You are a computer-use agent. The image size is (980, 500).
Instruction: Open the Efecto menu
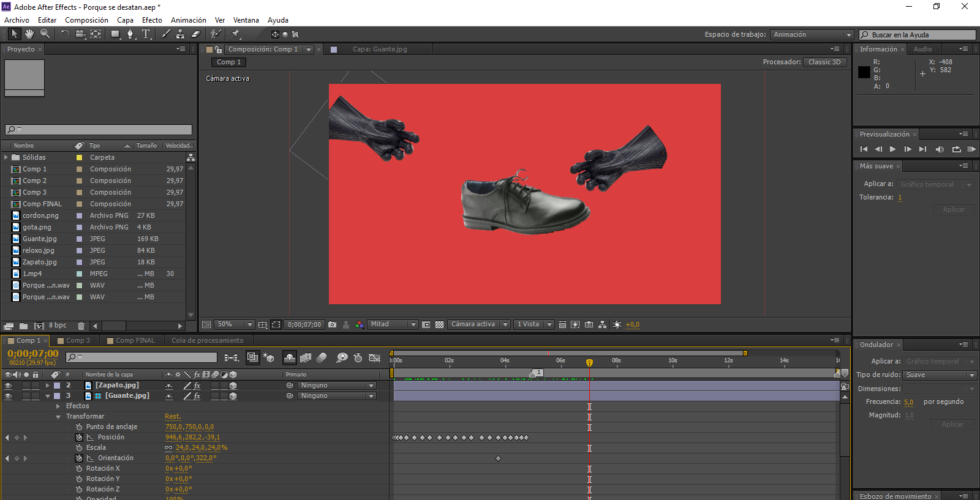[152, 20]
